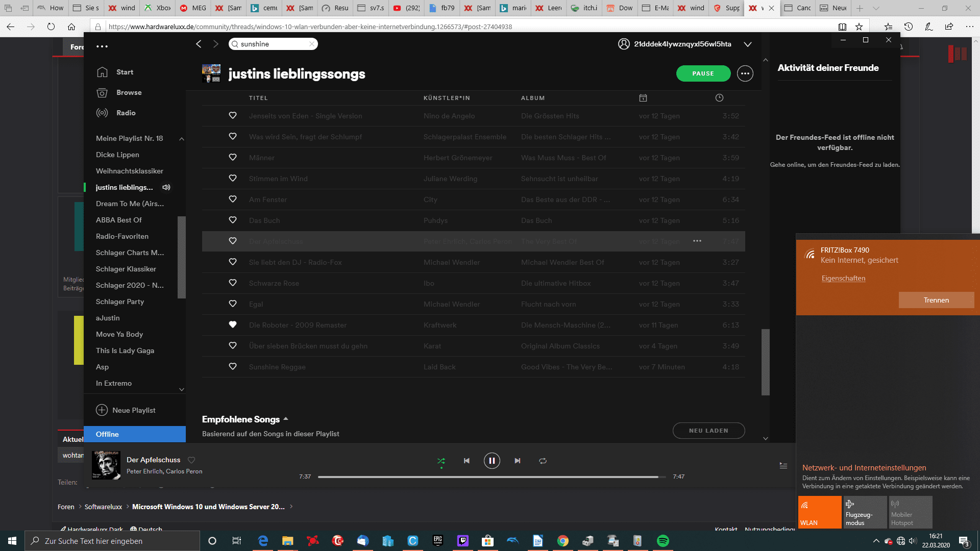Toggle repeat mode
The width and height of the screenshot is (980, 551).
543,461
